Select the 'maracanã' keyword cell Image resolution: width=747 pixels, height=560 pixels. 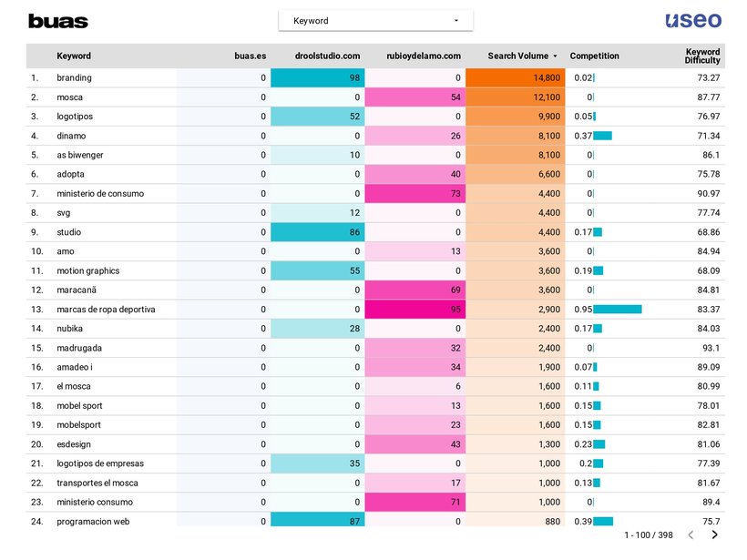(x=77, y=290)
